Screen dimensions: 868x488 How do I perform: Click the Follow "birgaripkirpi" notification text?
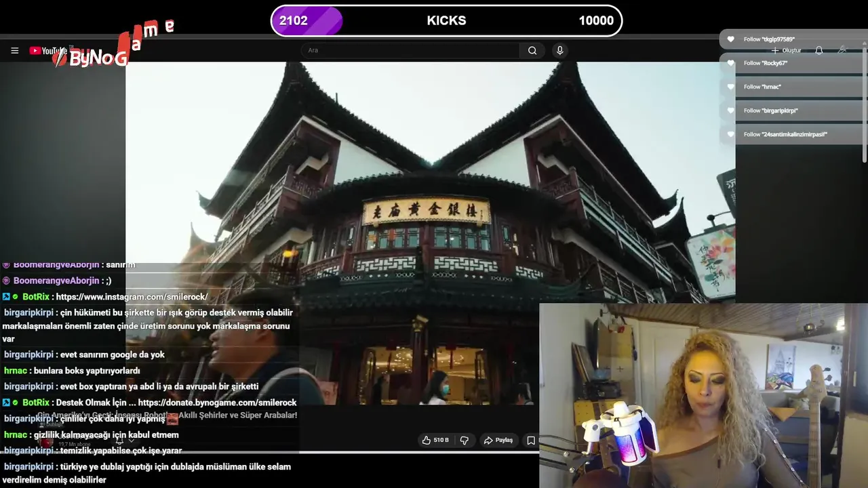(x=771, y=110)
